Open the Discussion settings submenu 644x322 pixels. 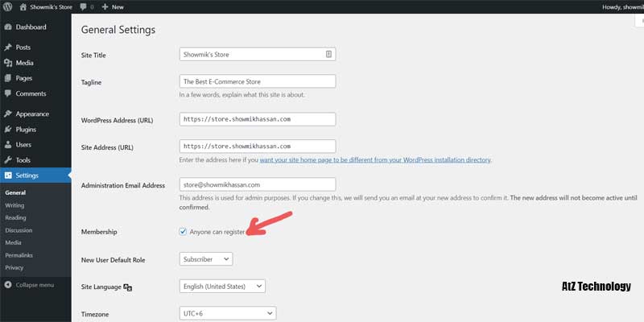click(x=19, y=230)
